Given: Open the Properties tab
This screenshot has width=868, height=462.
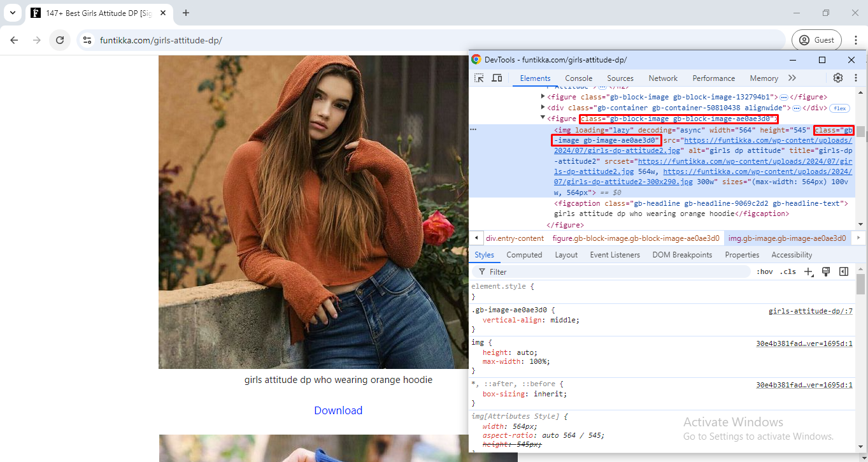Looking at the screenshot, I should [742, 255].
